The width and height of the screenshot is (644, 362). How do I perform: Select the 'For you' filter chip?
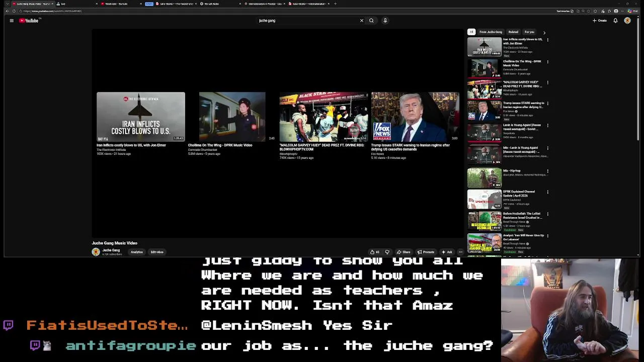(529, 32)
